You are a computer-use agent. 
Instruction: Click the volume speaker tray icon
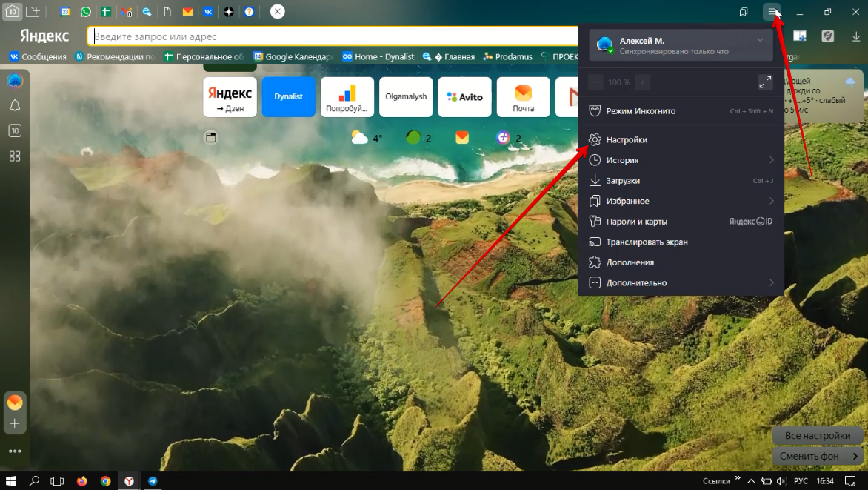[781, 481]
